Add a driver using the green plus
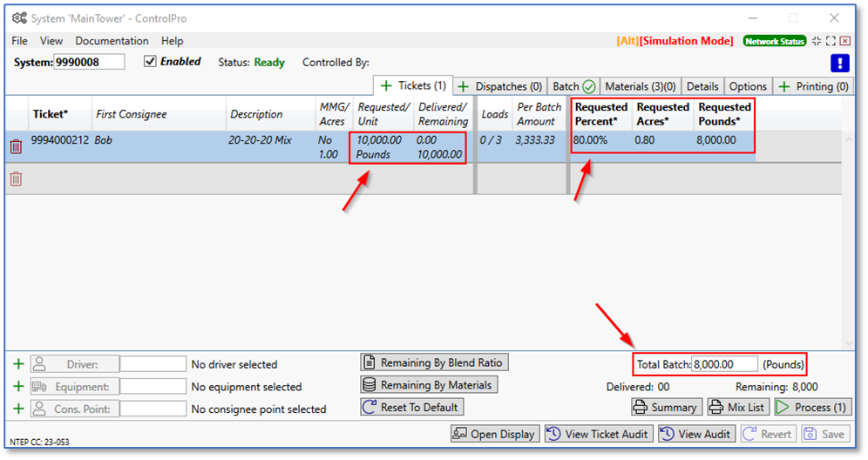868x460 pixels. click(17, 364)
